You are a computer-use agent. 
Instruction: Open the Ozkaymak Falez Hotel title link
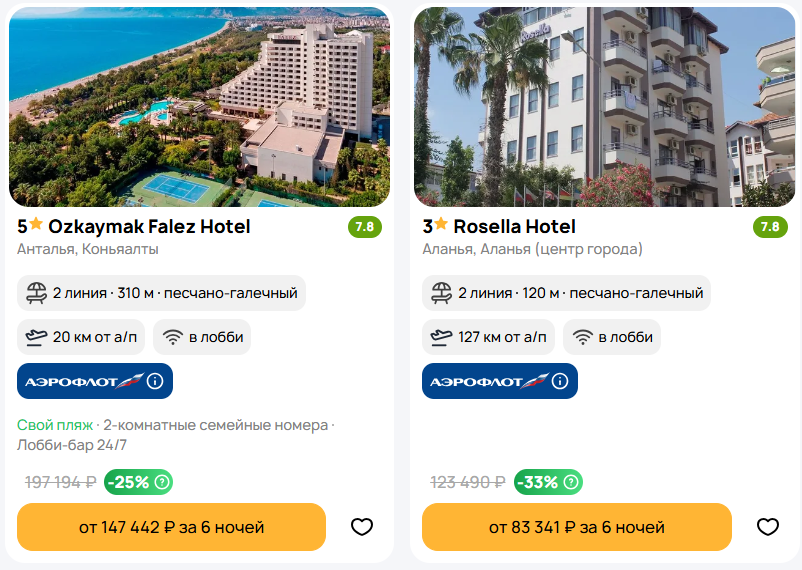[x=149, y=226]
